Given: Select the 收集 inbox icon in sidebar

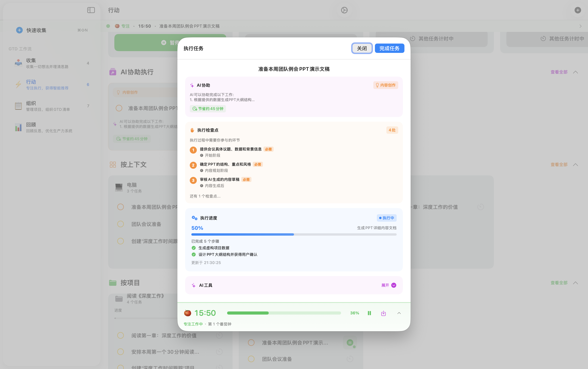Looking at the screenshot, I should [18, 63].
